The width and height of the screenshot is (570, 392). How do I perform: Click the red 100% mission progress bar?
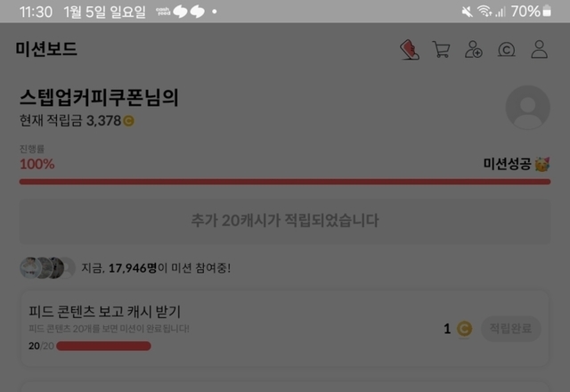[285, 182]
